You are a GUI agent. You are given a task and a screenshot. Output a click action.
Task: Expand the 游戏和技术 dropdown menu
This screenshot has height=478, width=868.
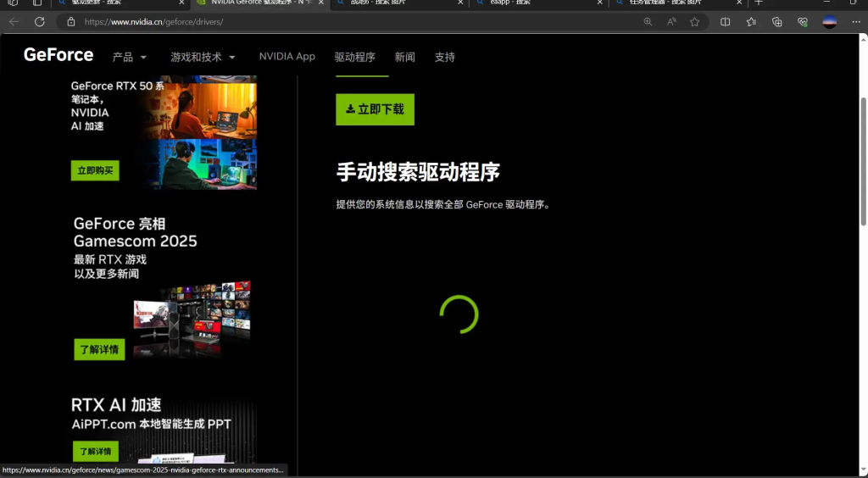203,57
